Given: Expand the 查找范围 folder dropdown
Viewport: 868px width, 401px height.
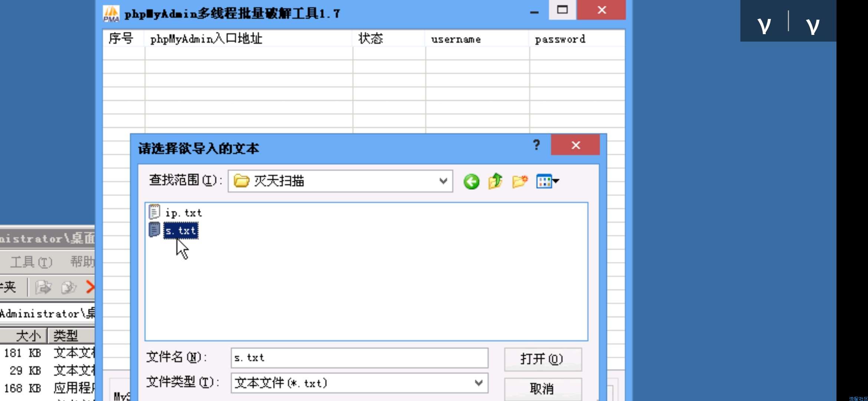Looking at the screenshot, I should (443, 181).
